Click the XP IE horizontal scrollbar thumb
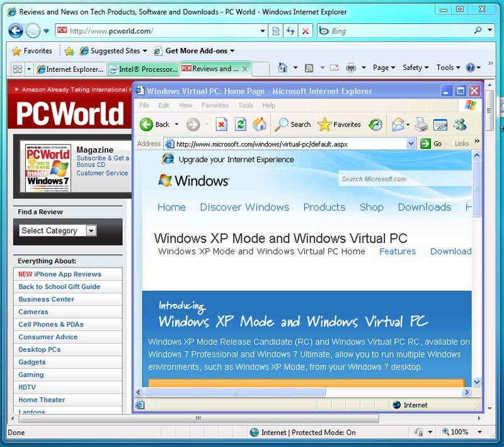504x447 pixels. (235, 392)
